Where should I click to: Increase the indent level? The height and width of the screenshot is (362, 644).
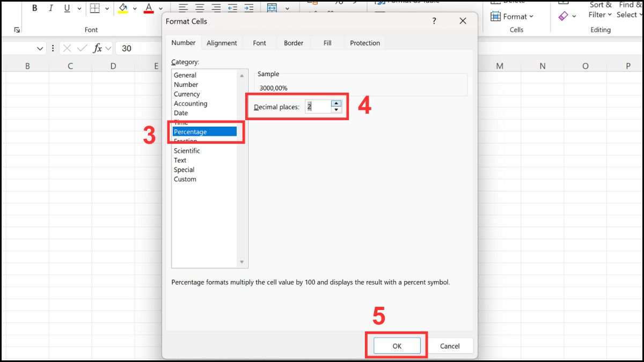tap(248, 8)
